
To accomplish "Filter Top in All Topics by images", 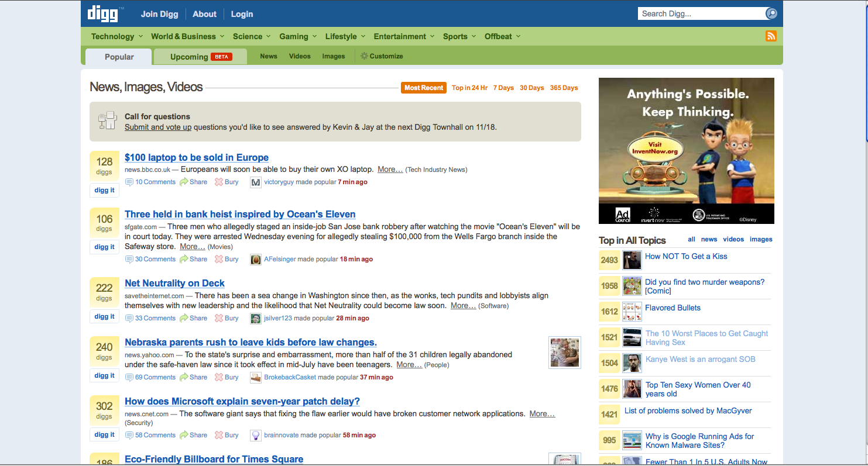I will [761, 239].
